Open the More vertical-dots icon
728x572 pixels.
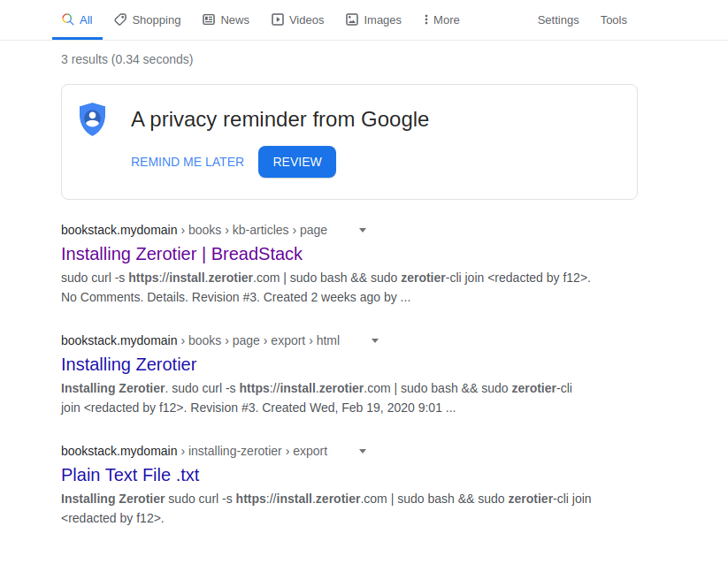point(427,19)
